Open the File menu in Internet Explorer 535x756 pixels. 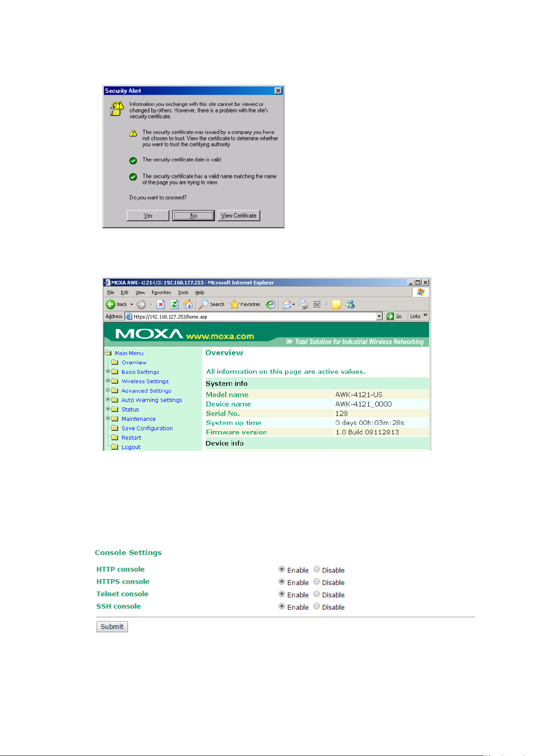click(x=110, y=293)
